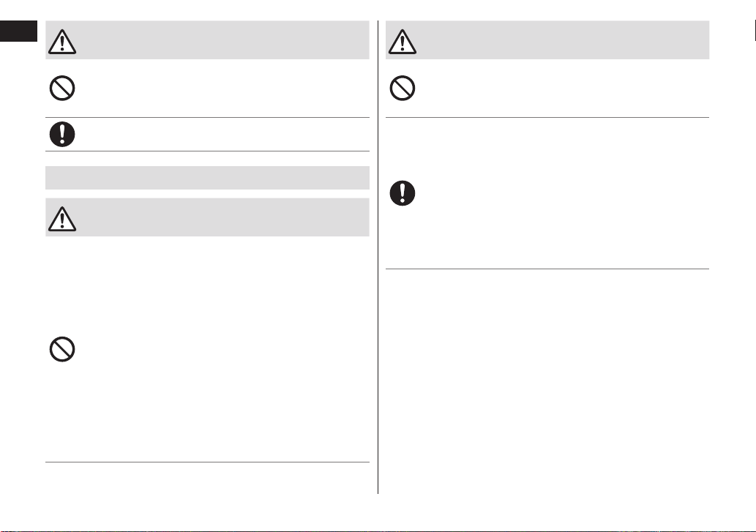Viewport: 756px width, 532px height.
Task: Click the empty gray heading bar without any icon
Action: pos(207,178)
